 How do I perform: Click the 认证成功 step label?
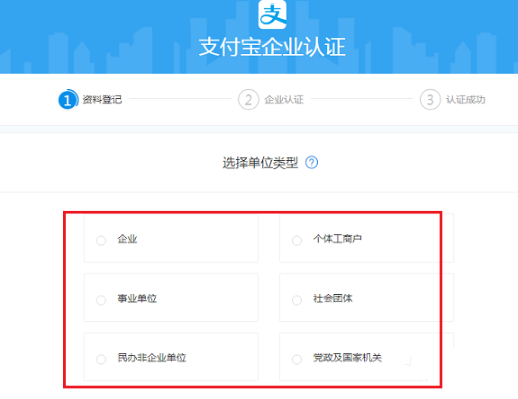click(466, 99)
